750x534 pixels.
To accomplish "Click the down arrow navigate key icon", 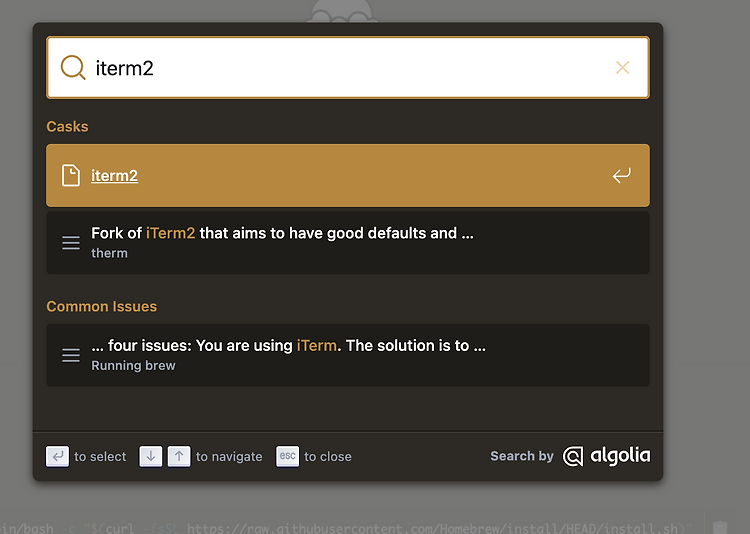I will click(x=151, y=456).
